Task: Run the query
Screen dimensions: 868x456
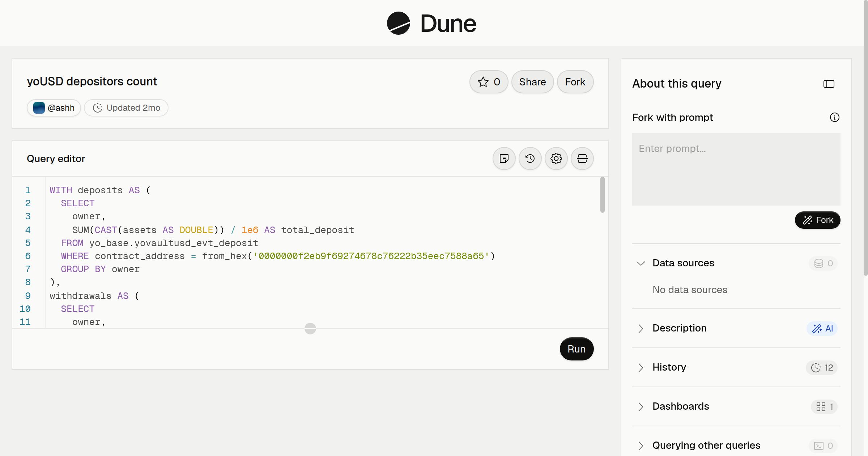Action: point(576,349)
